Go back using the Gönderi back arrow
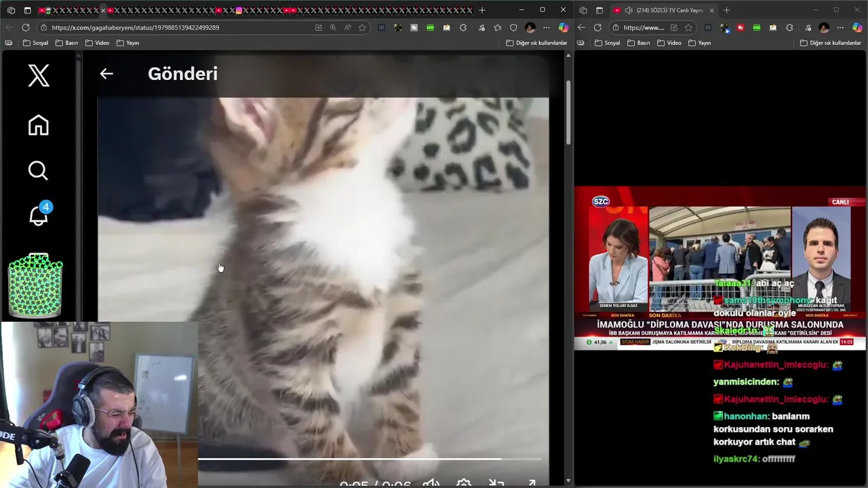Viewport: 868px width, 488px height. click(106, 74)
